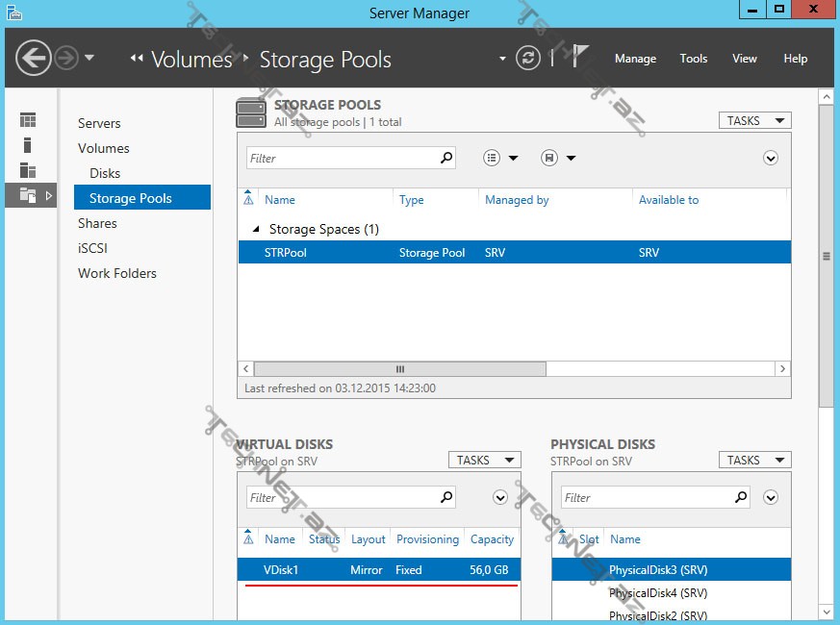Open the Physical Disks TASKS dropdown

(x=754, y=460)
